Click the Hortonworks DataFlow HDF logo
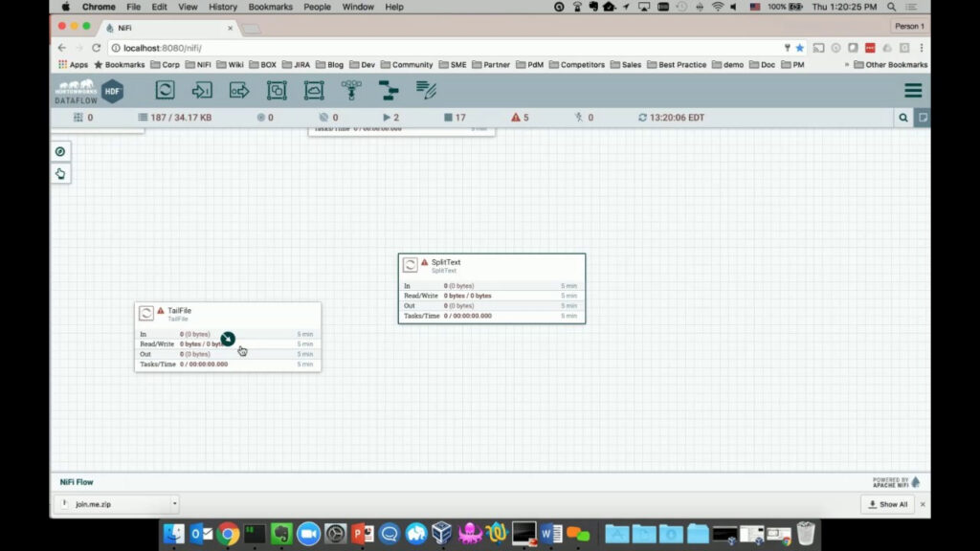The image size is (980, 551). point(89,91)
